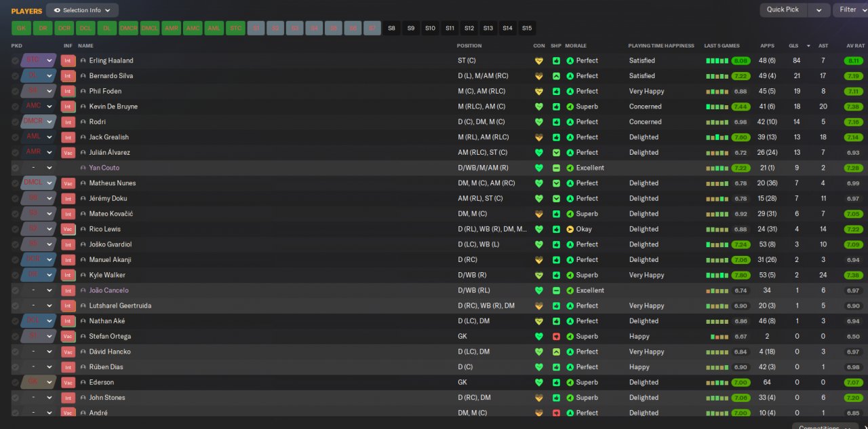Click João Cancelo's Excellent morale icon

point(570,291)
